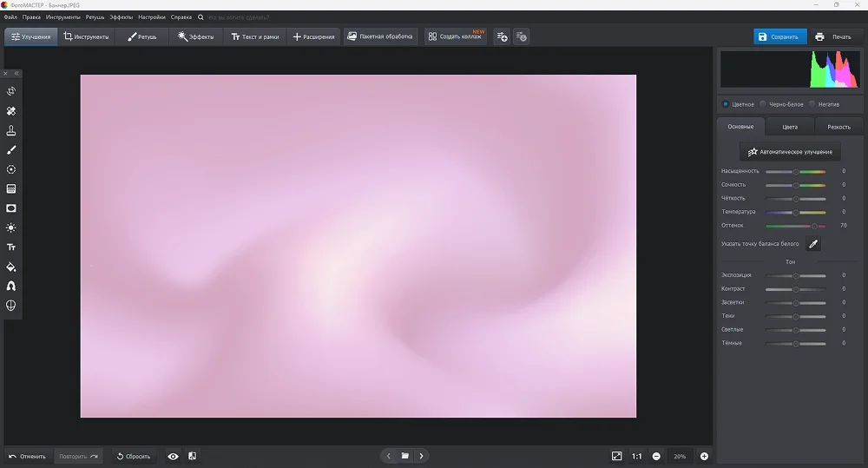This screenshot has height=468, width=868.
Task: Select the Stamp tool in left toolbar
Action: (11, 131)
